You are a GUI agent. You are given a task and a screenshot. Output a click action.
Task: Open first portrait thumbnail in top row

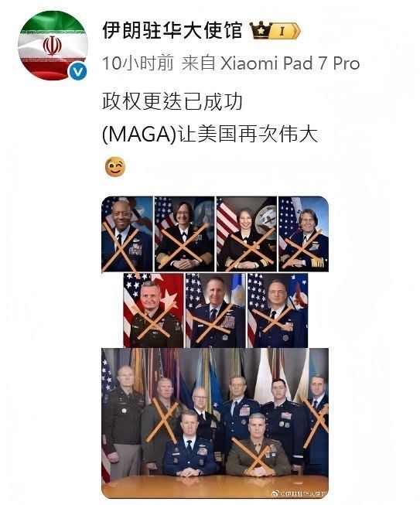pos(127,234)
